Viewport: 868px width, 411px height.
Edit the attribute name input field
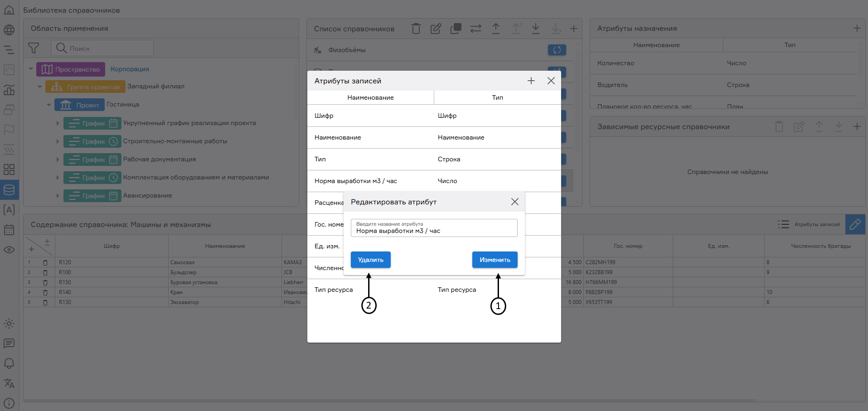(x=434, y=230)
